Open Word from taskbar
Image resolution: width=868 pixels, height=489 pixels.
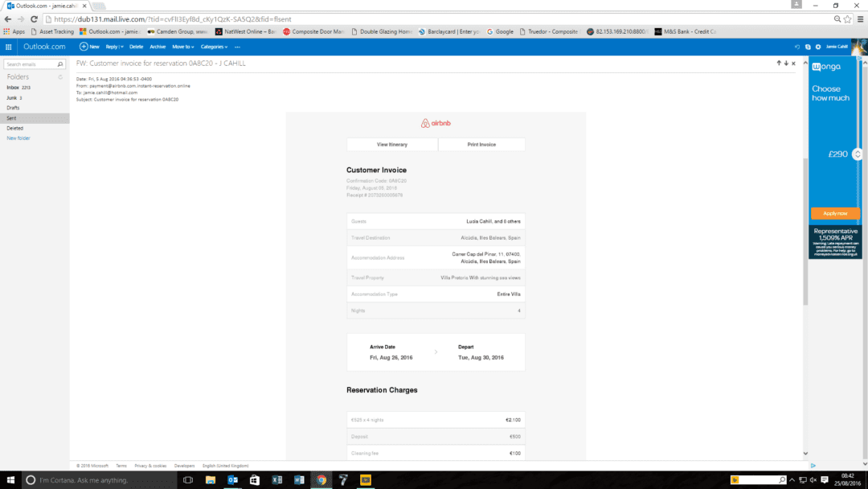pos(299,480)
